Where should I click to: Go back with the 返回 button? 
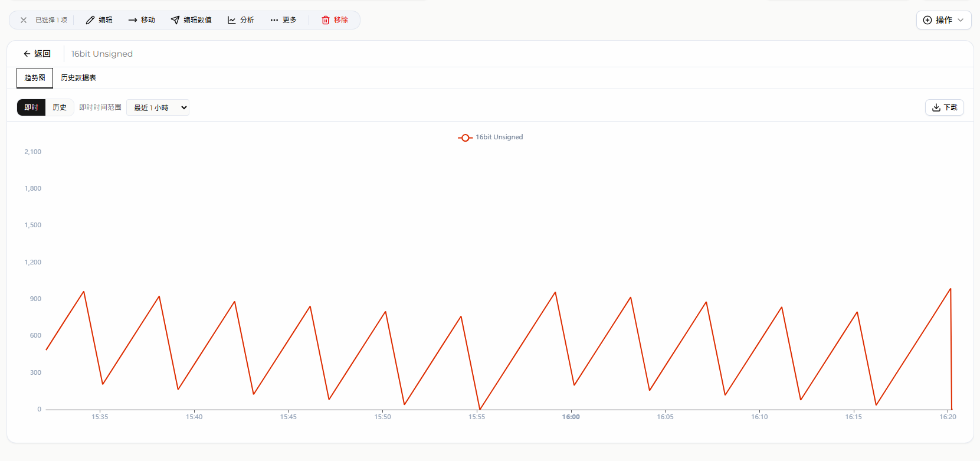coord(37,54)
